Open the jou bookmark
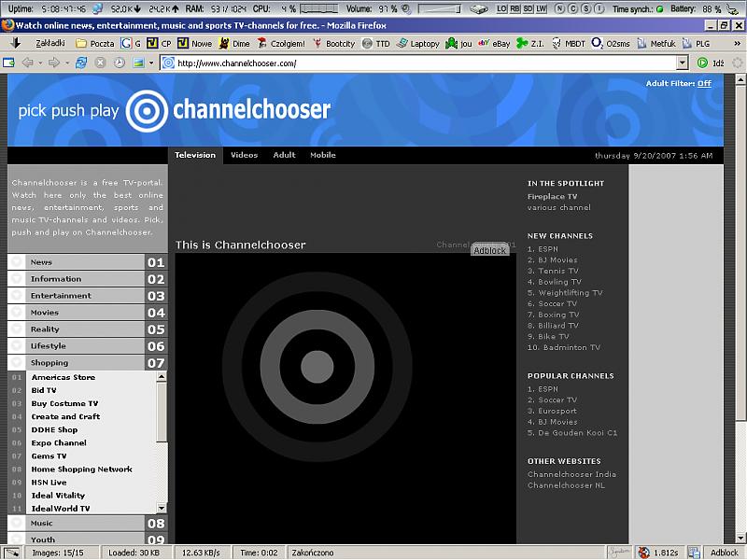 coord(458,43)
